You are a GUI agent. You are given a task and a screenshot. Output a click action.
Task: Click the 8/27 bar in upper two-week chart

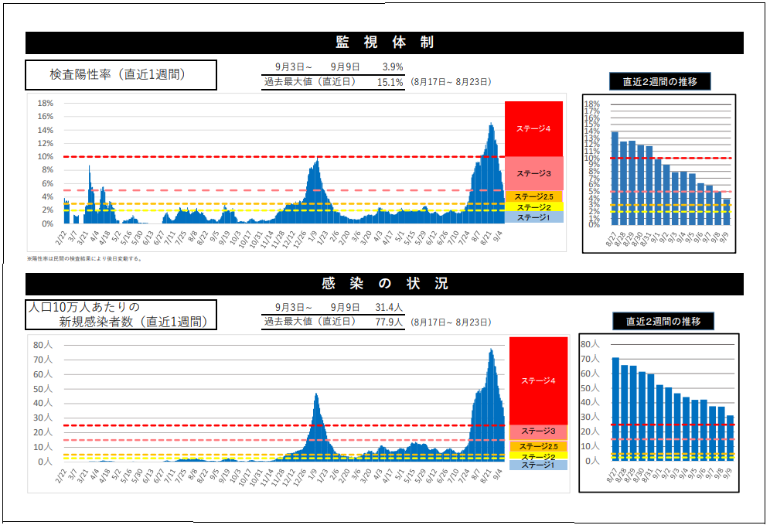point(615,178)
